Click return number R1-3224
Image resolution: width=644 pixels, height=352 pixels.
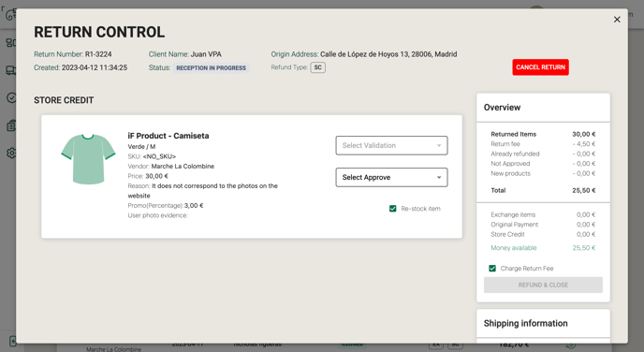pos(98,54)
